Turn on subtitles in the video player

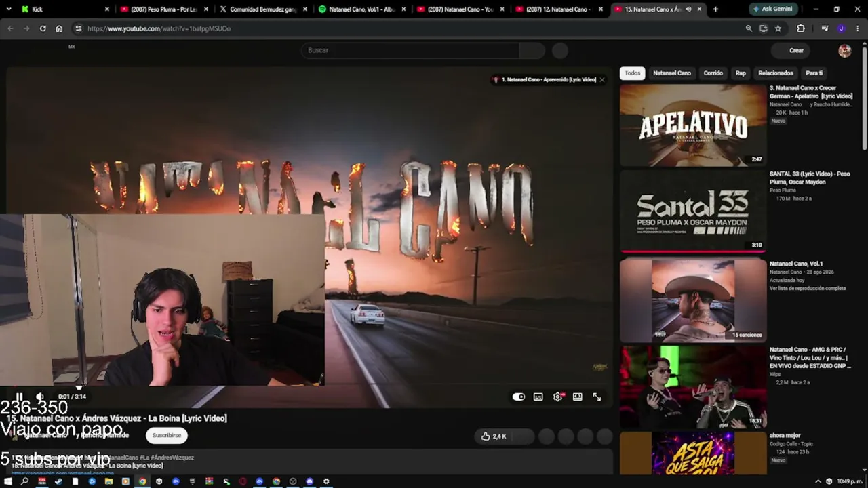(x=538, y=397)
